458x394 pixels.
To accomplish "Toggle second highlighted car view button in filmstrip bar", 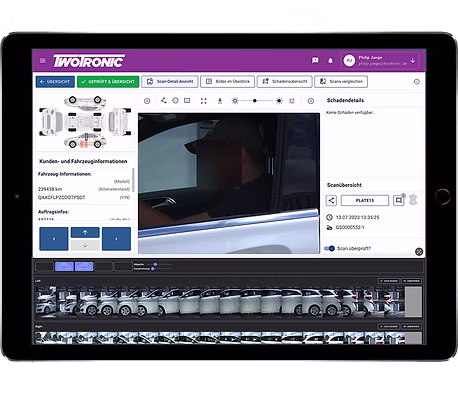I will tap(84, 266).
